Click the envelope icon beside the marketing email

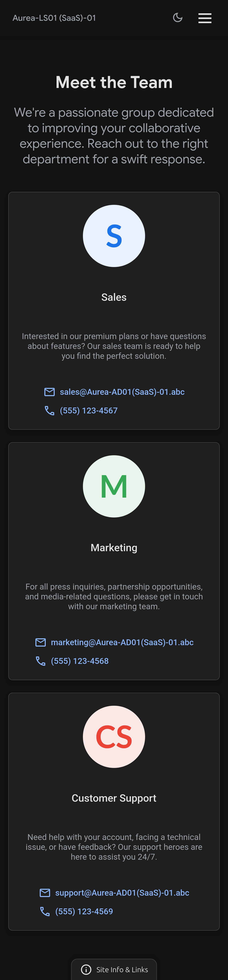41,642
